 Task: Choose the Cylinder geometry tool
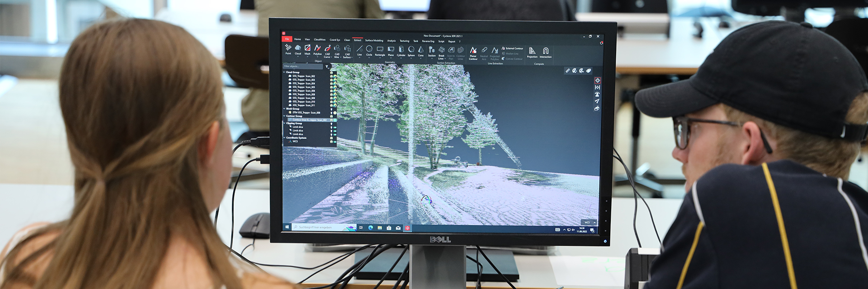point(401,50)
